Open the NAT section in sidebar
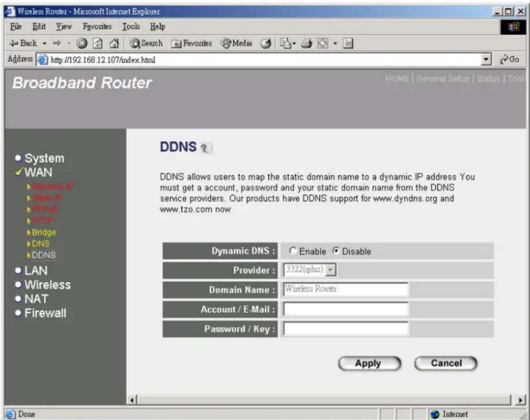530x420 pixels. click(36, 299)
